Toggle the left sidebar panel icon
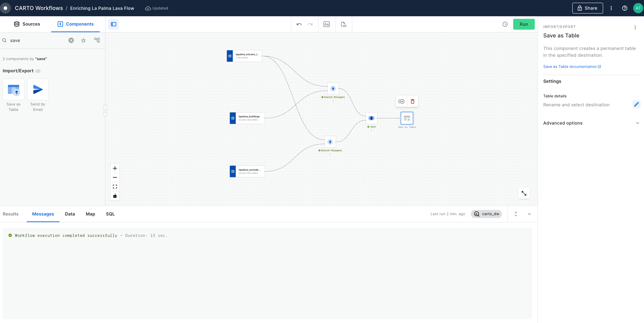 (x=113, y=24)
